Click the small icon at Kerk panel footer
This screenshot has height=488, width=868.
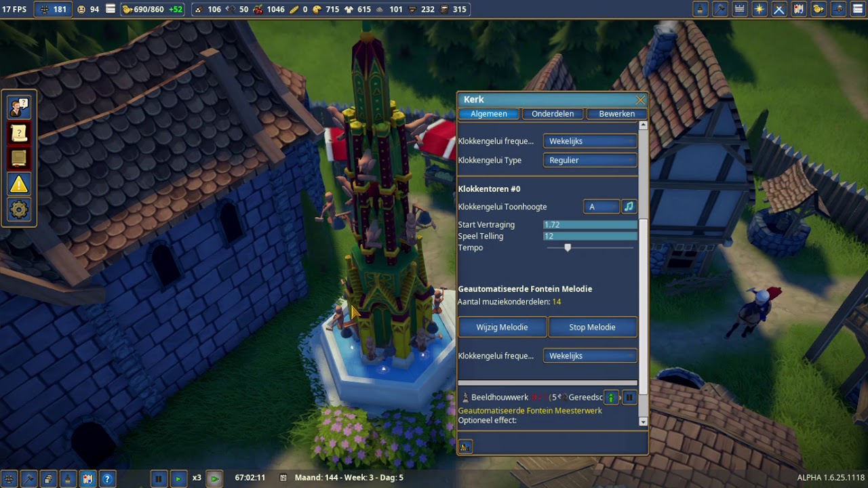(465, 447)
